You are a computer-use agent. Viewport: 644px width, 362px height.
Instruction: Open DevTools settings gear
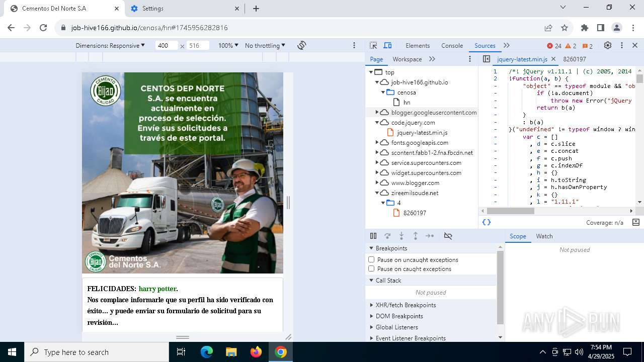(x=608, y=45)
